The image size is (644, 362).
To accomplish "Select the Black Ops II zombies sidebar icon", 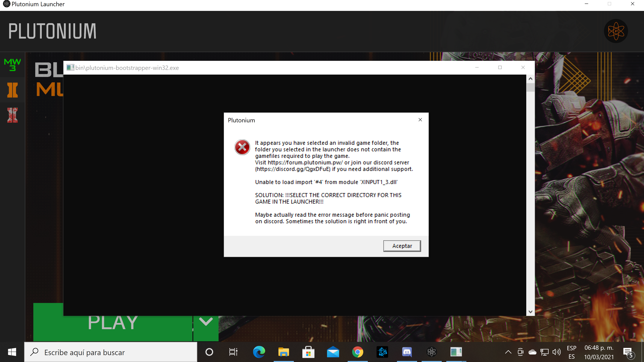I will coord(12,115).
